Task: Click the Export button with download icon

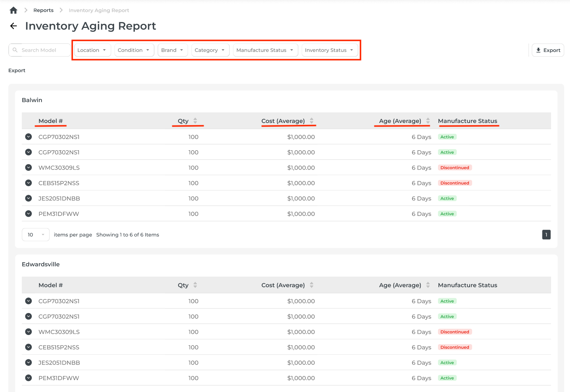Action: [x=548, y=50]
